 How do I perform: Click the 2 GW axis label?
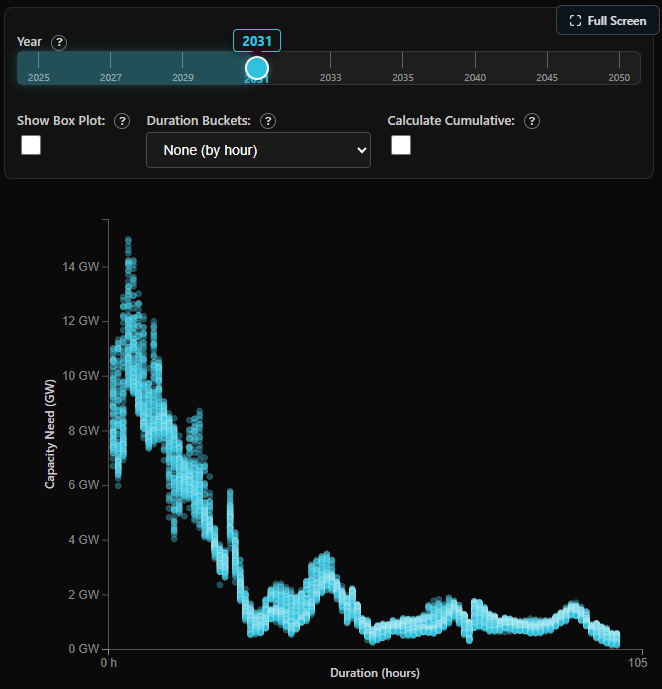click(x=83, y=594)
